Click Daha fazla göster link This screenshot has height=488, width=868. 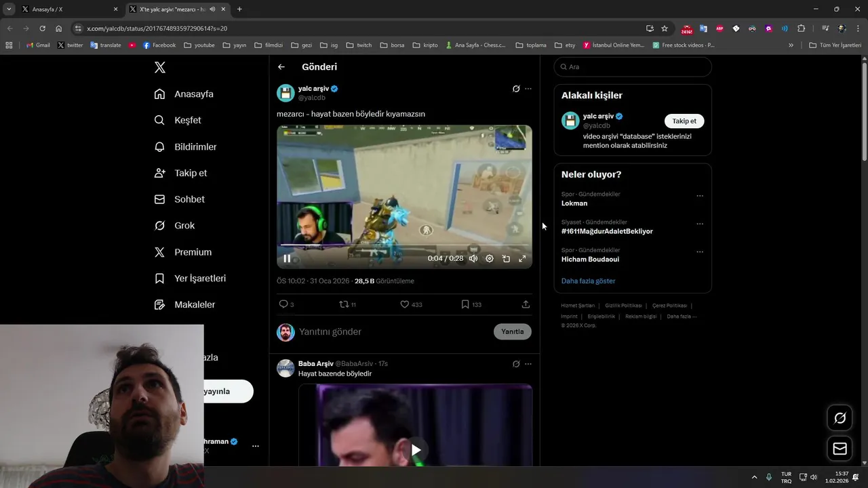588,281
